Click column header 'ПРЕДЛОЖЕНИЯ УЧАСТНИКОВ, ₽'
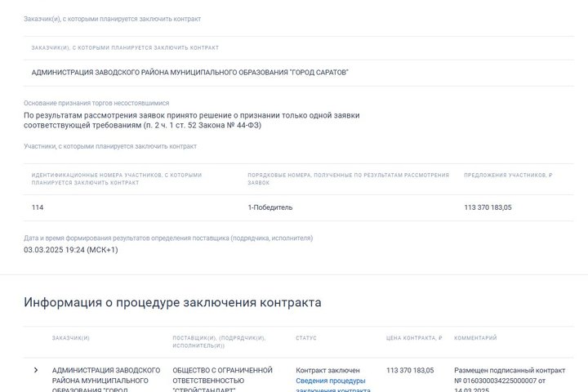This screenshot has width=588, height=392. 508,176
